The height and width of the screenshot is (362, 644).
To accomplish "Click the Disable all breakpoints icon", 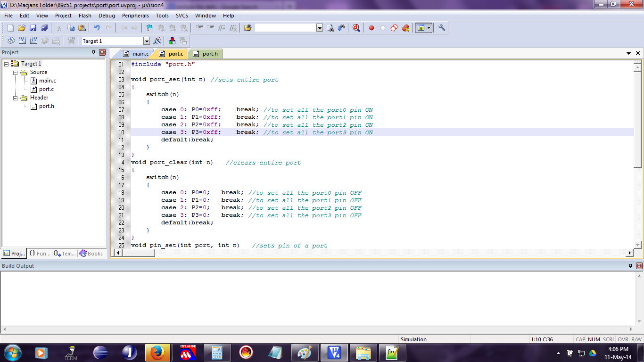I will [394, 28].
